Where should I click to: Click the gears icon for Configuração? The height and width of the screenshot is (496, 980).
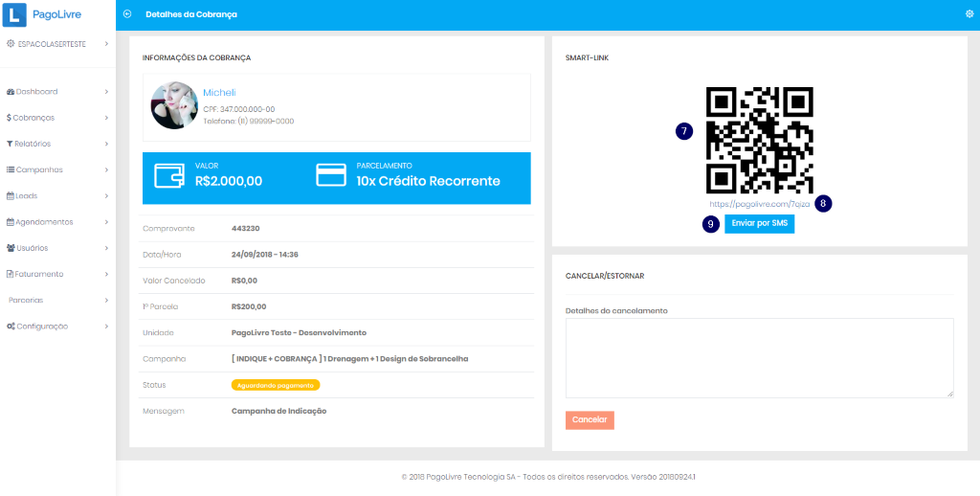[11, 327]
